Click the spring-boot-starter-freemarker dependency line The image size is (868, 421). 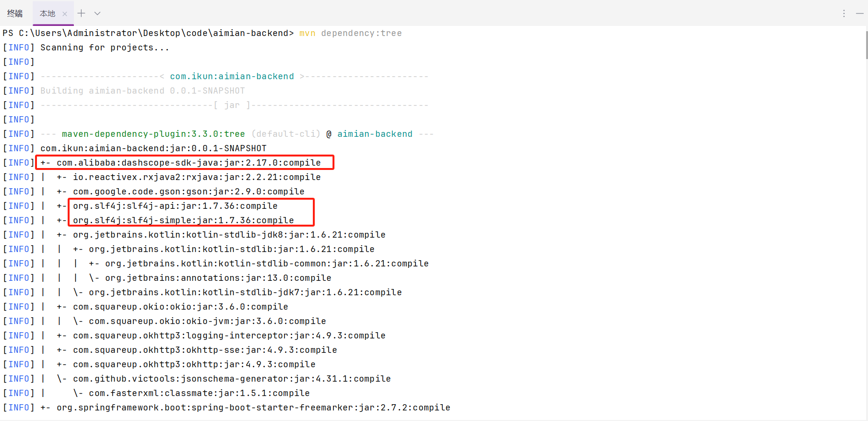click(x=253, y=408)
